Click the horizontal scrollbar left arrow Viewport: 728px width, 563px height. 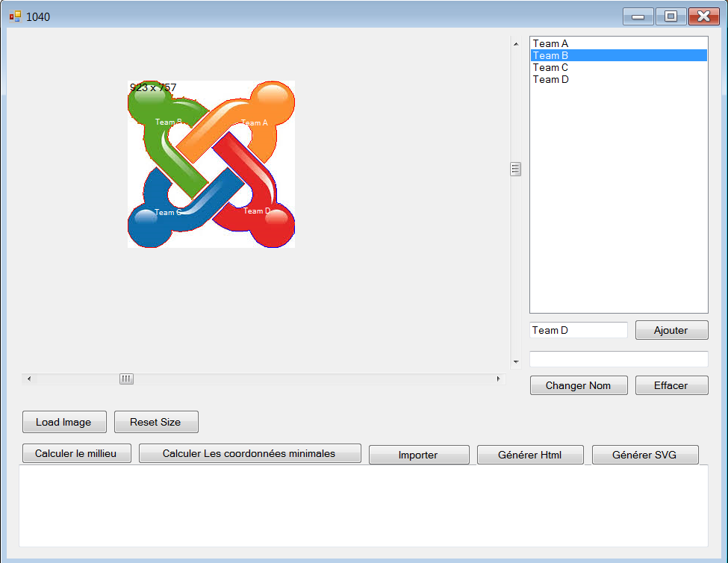click(x=29, y=379)
